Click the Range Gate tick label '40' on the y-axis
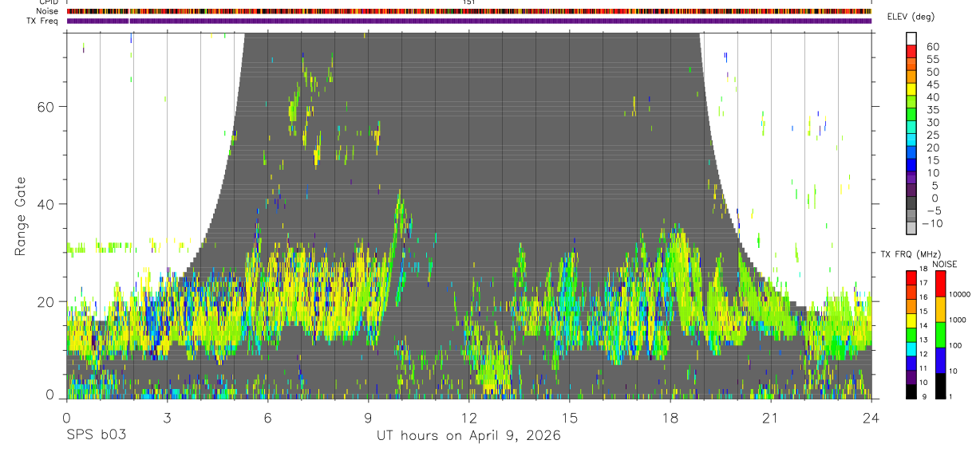Screen dimensions: 980x452 45,203
